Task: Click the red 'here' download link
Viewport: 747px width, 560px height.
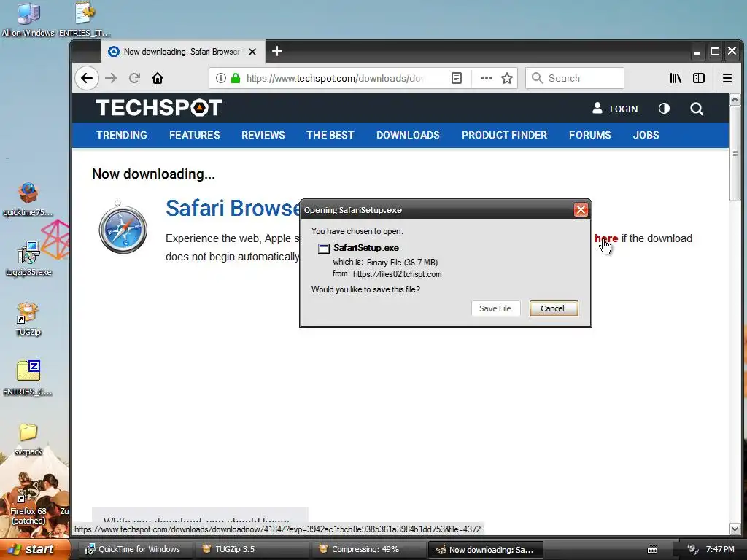Action: [606, 238]
